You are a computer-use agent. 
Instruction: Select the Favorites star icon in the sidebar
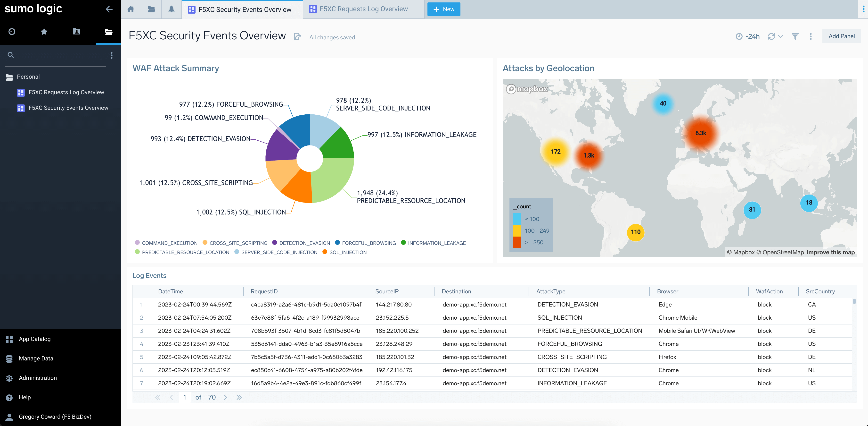point(44,31)
